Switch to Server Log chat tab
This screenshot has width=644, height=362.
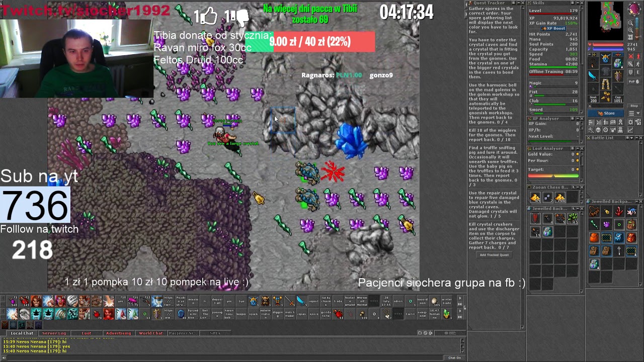54,333
